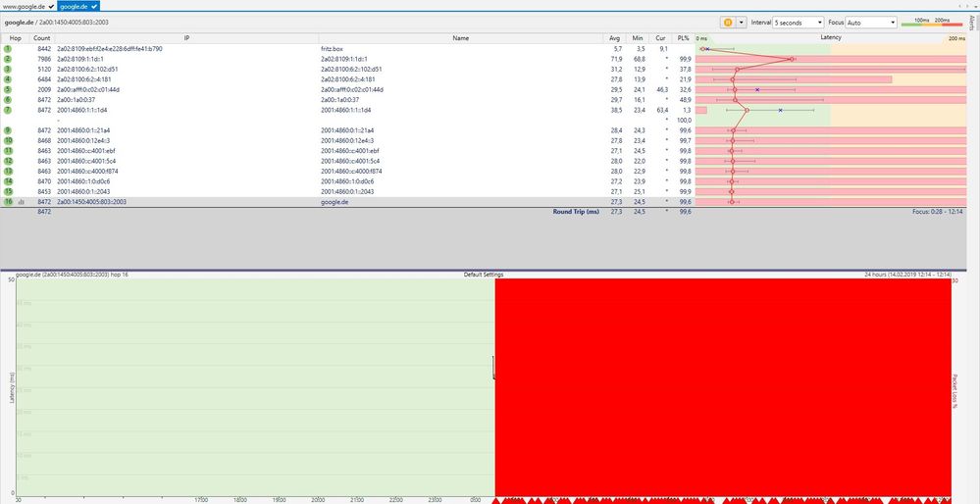980x504 pixels.
Task: Click hop 6 green circle icon
Action: (8, 99)
